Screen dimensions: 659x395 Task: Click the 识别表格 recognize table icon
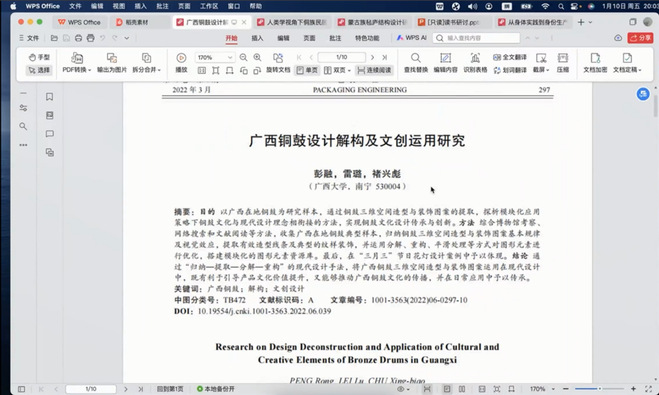click(475, 63)
